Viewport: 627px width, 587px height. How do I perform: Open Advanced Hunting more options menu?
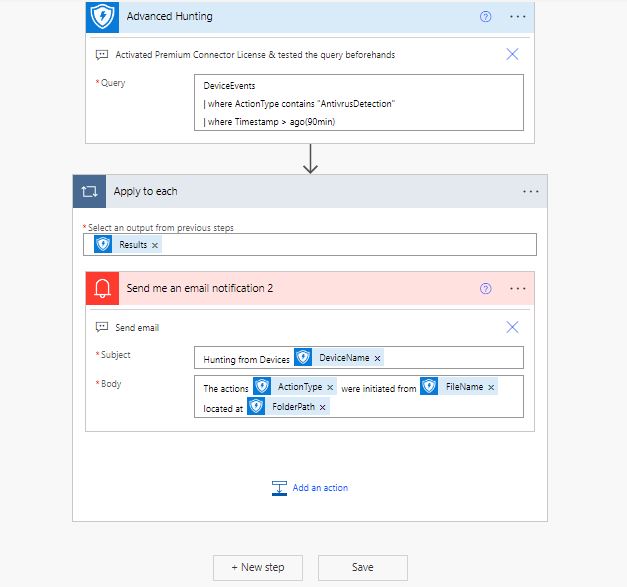[518, 17]
